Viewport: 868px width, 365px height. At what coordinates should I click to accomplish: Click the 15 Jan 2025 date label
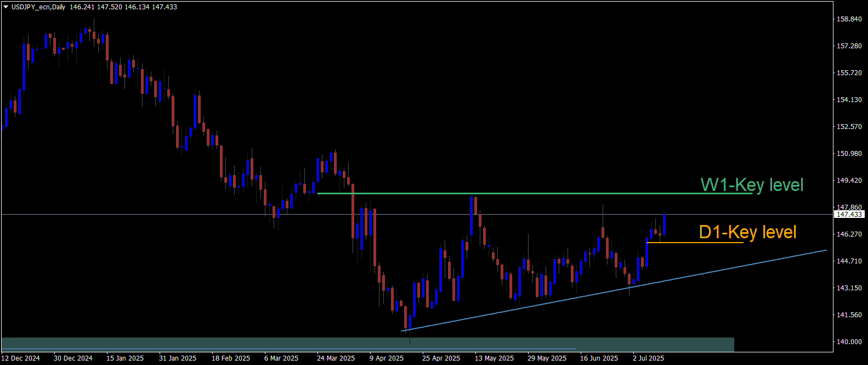click(125, 358)
